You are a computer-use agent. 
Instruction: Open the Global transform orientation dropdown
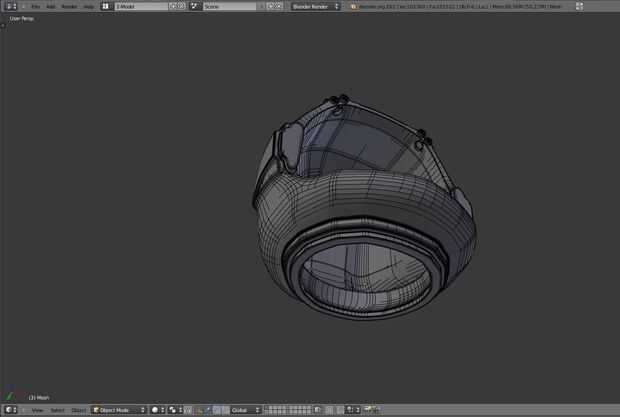(246, 410)
